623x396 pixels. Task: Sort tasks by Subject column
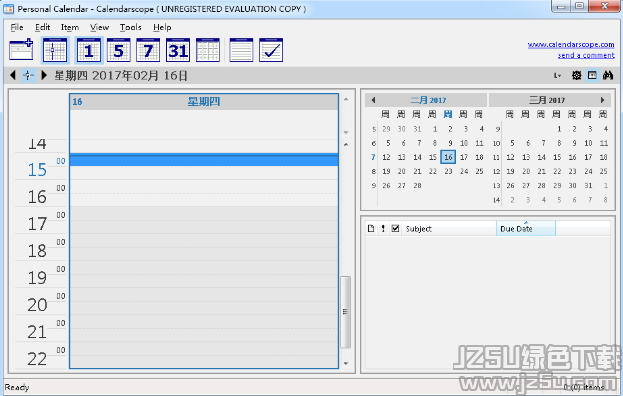(449, 229)
